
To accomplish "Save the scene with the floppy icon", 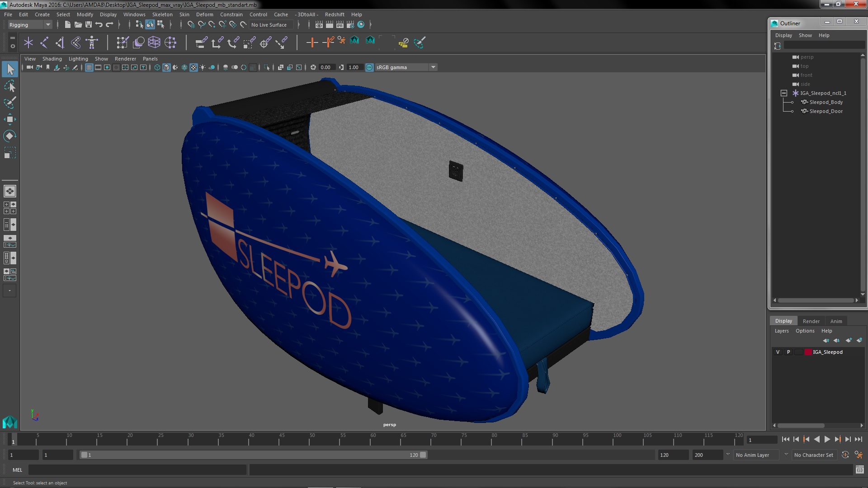I will [x=89, y=25].
